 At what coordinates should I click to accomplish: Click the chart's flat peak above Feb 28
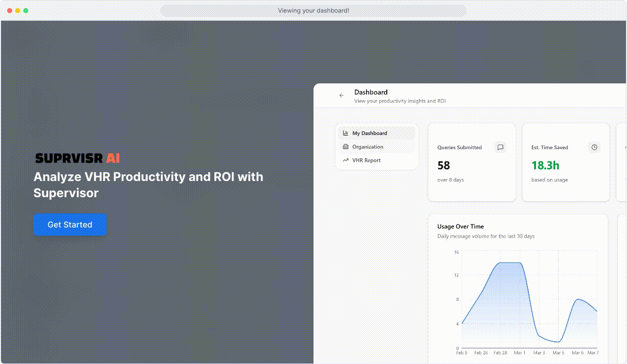(x=510, y=263)
